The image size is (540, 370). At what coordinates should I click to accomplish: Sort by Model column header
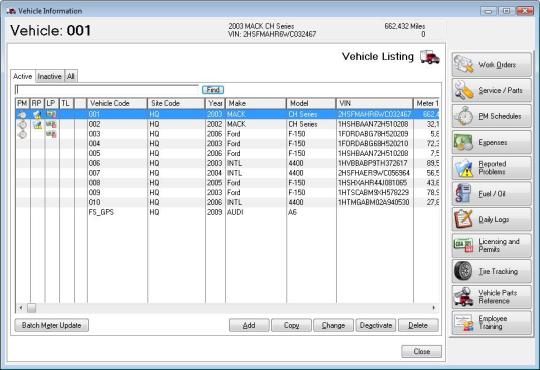[x=311, y=103]
